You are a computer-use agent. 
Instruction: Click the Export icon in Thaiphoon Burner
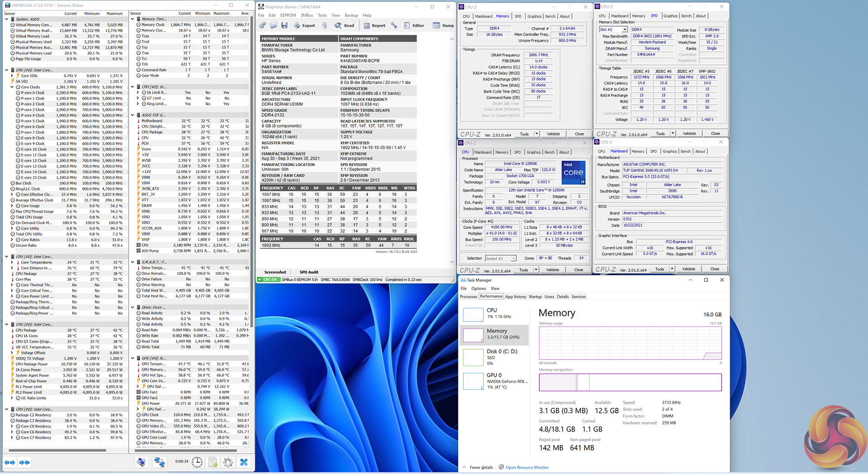click(304, 26)
